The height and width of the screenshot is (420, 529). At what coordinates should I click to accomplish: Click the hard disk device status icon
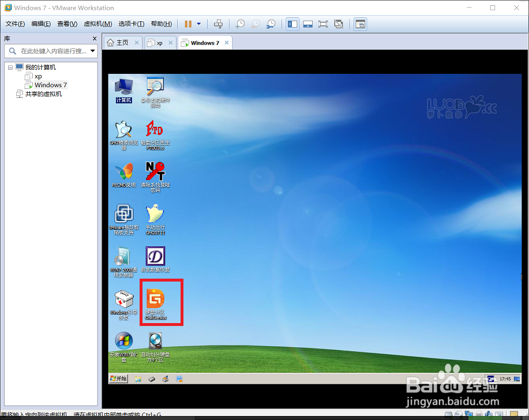tap(448, 414)
